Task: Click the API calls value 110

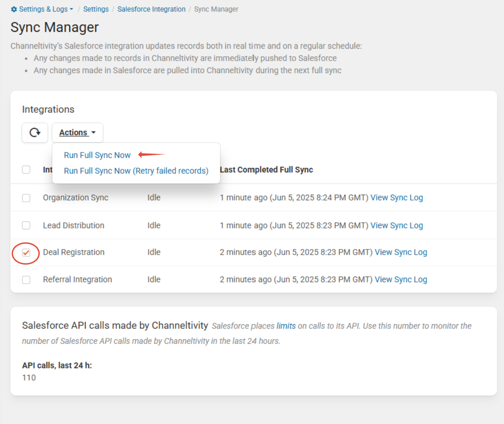Action: (29, 378)
